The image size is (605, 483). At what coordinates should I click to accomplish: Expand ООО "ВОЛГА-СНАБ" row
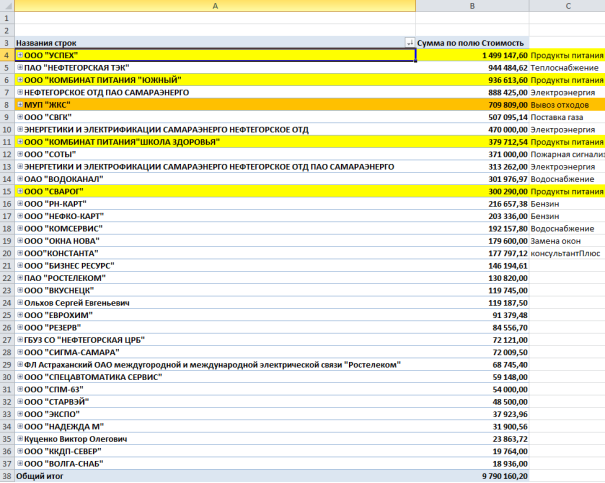(x=20, y=463)
